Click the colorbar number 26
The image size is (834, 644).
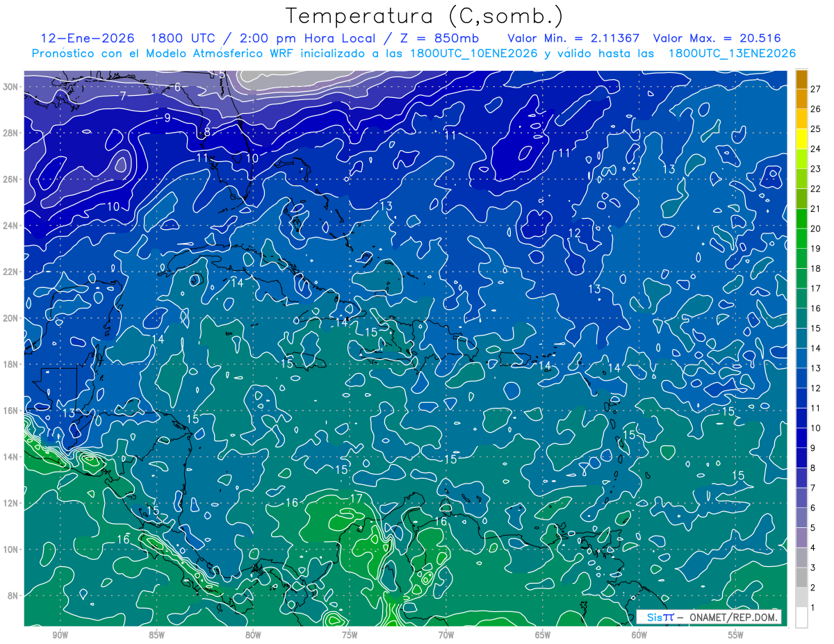click(x=815, y=109)
